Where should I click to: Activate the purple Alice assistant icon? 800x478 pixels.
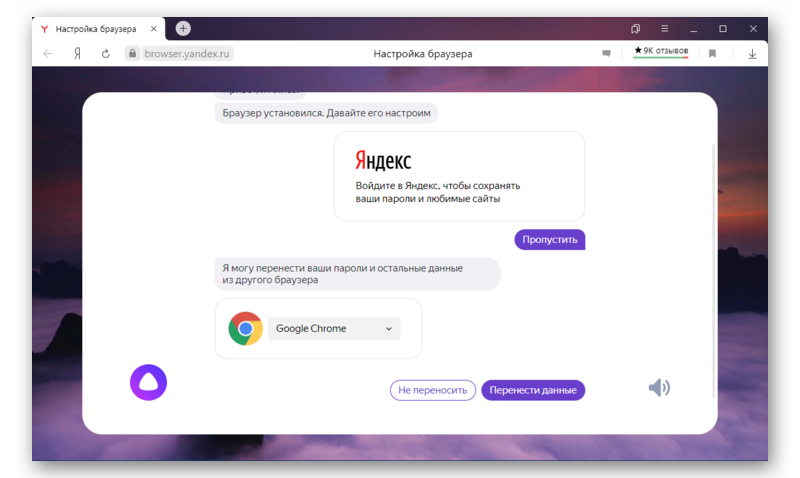click(x=148, y=382)
